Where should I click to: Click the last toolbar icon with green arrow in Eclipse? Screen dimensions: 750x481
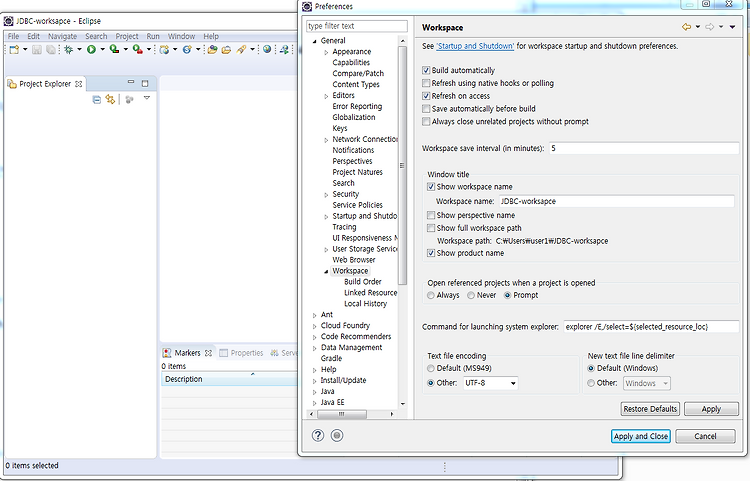pos(285,49)
